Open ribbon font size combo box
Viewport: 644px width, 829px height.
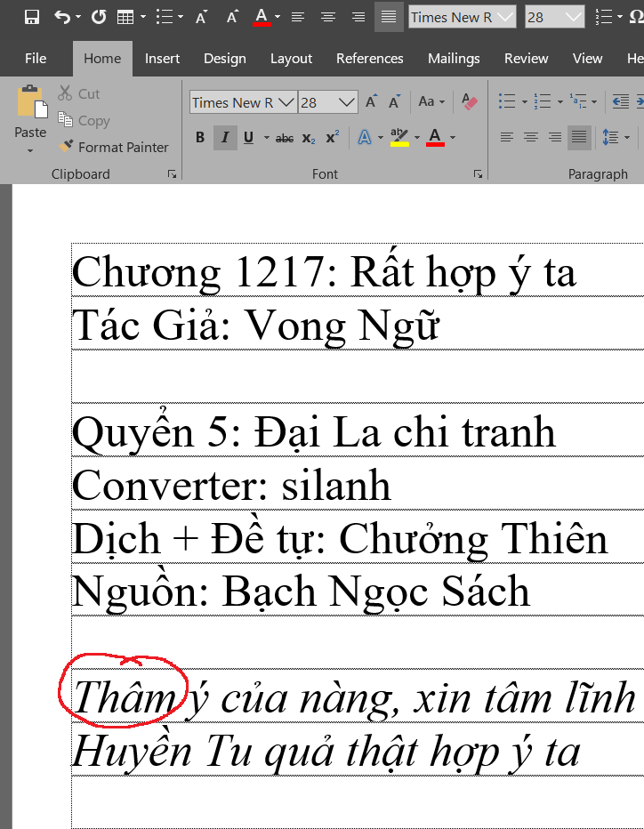[328, 102]
